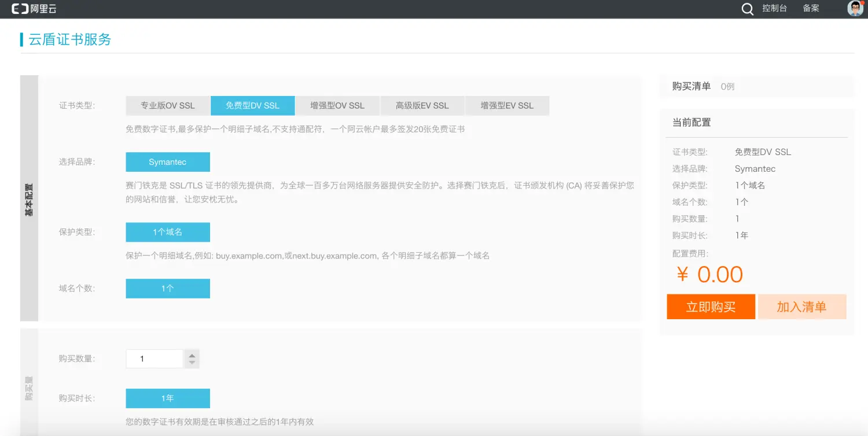The width and height of the screenshot is (868, 436).
Task: Open 控制台 in the top navigation
Action: [774, 8]
